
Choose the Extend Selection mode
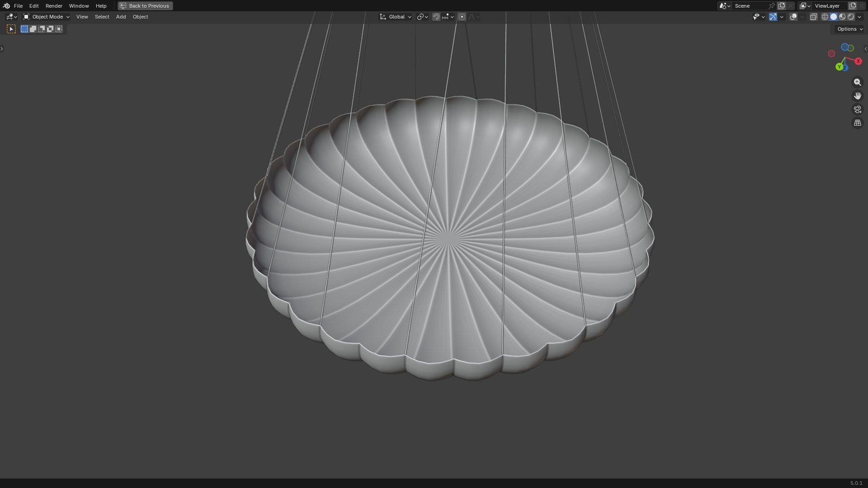click(33, 29)
